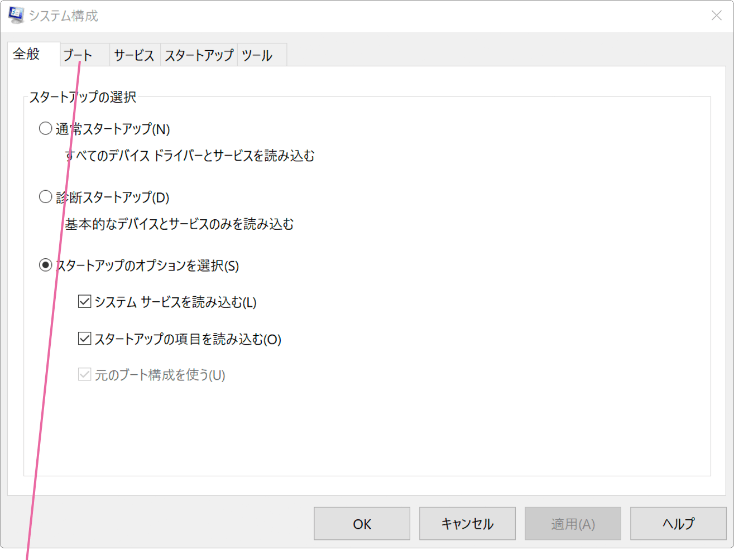Click the システム構成 window title text
The width and height of the screenshot is (734, 560).
click(x=64, y=16)
